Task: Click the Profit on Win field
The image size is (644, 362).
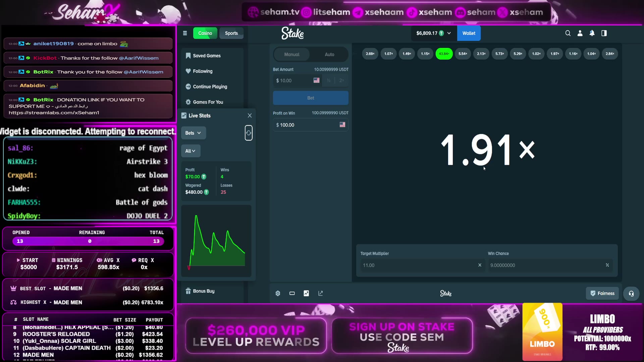Action: tap(311, 125)
